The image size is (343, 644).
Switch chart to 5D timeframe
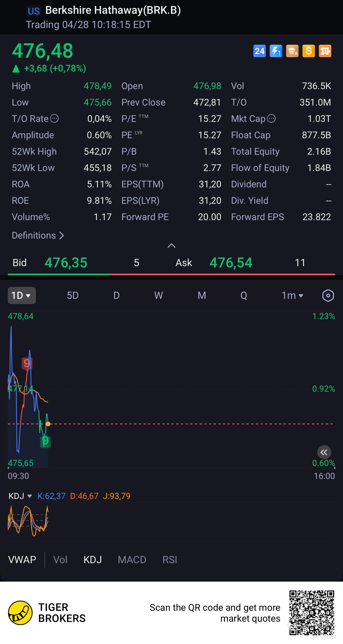pyautogui.click(x=73, y=295)
